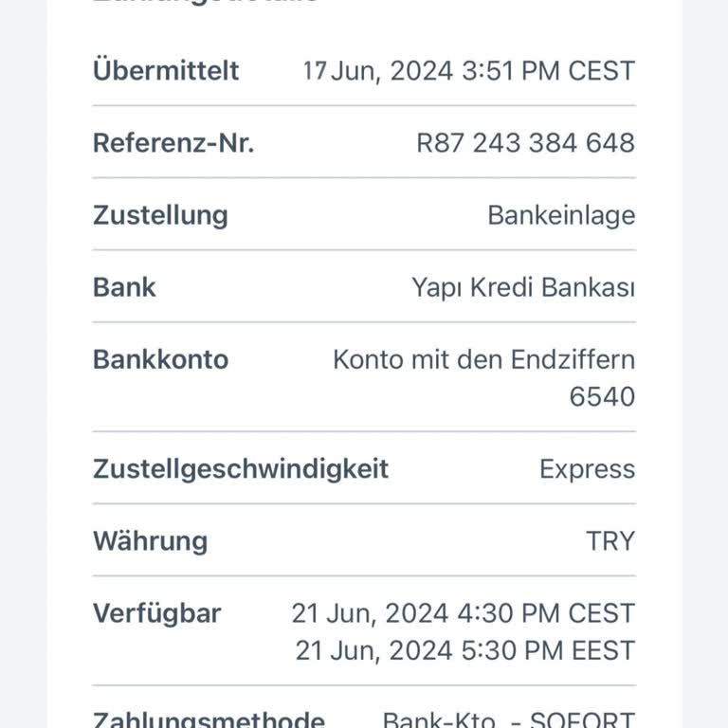
Task: Click the account ending digits 6540
Action: click(602, 396)
